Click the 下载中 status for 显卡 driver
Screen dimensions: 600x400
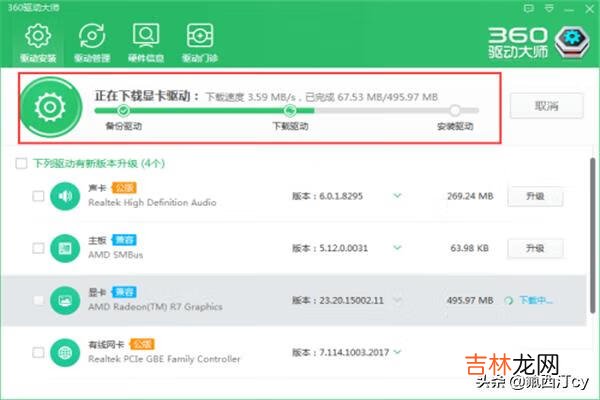pos(536,300)
